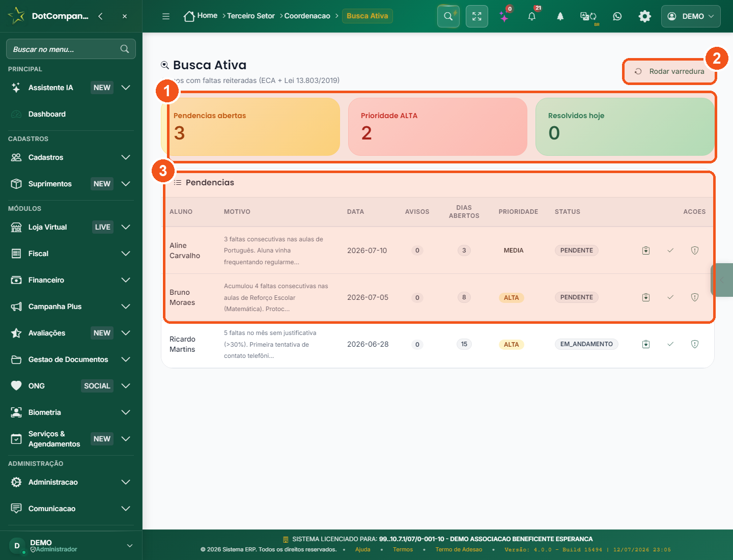Open the right edge slide-out panel tab

[722, 280]
